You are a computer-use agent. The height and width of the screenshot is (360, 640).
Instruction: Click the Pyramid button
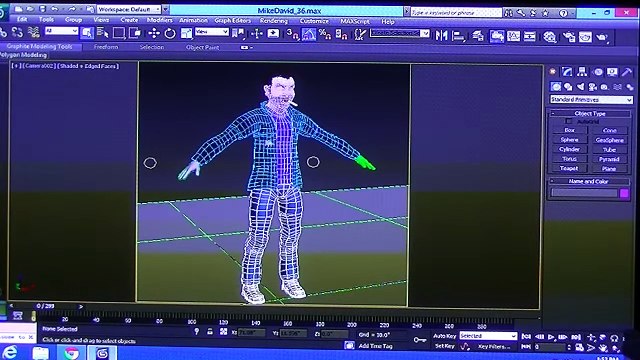tap(609, 159)
